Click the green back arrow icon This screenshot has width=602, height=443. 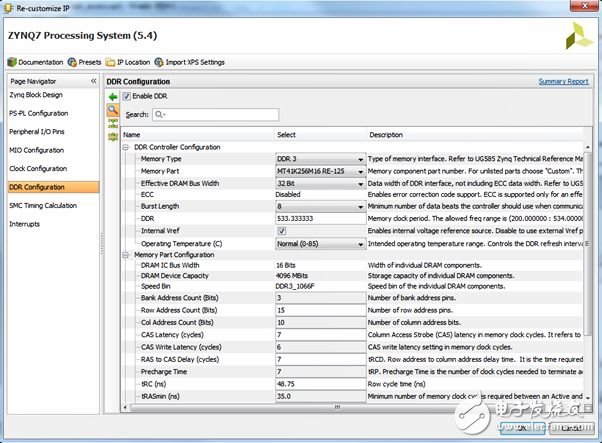tap(113, 96)
